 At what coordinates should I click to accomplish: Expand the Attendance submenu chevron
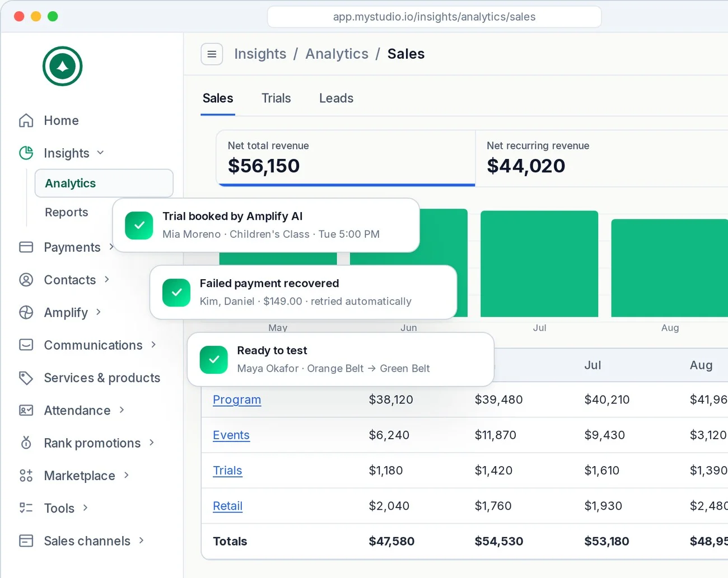tap(122, 410)
